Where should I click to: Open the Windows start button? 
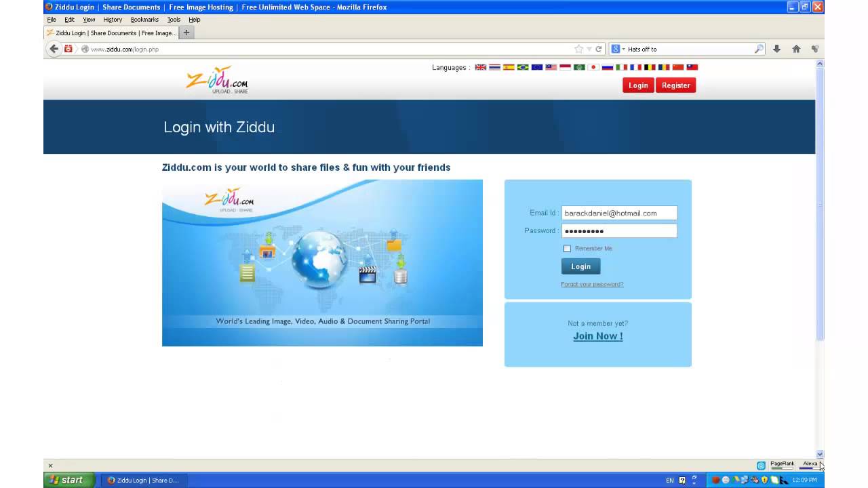tap(70, 480)
